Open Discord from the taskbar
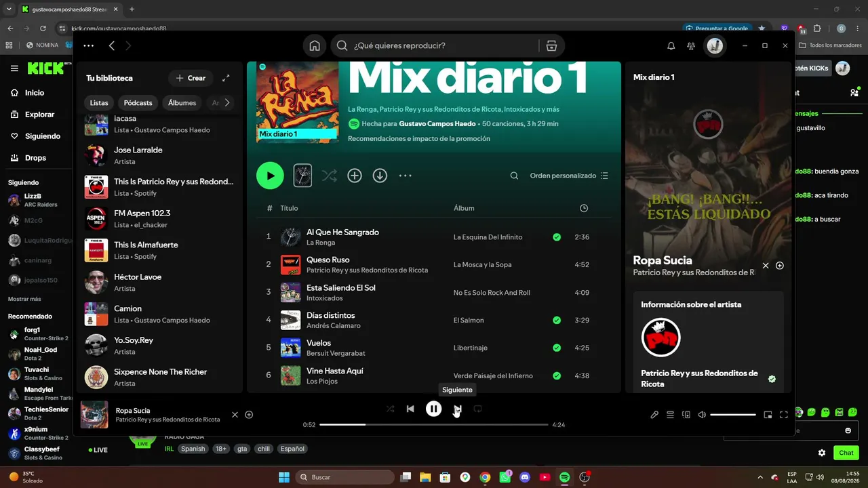868x488 pixels. (524, 477)
